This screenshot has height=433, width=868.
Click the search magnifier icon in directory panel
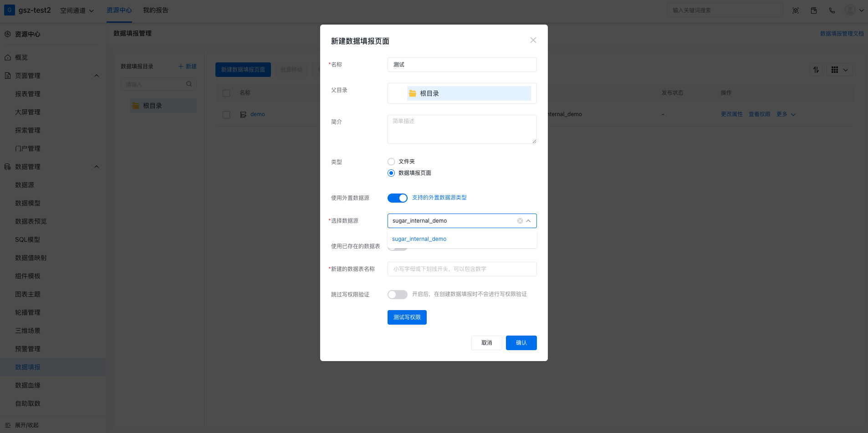tap(189, 84)
